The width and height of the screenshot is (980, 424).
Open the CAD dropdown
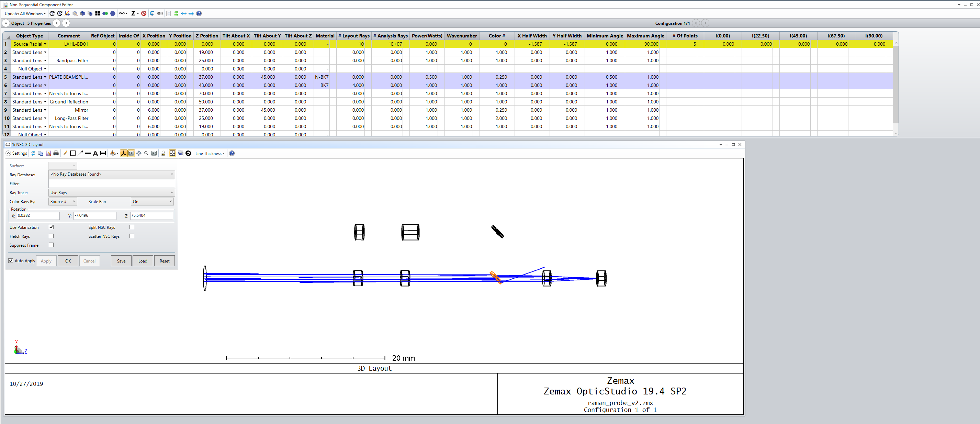[x=123, y=13]
